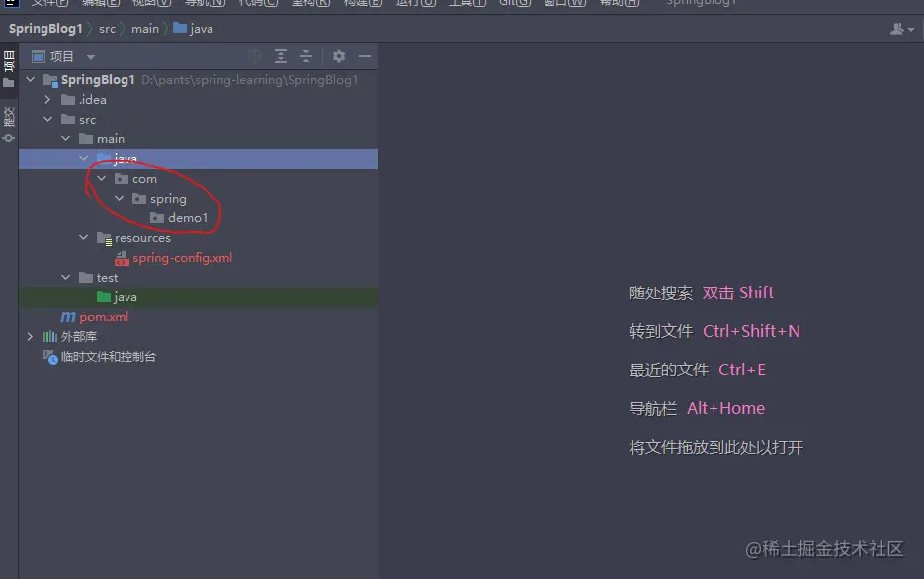Select the 外部库 row text
924x579 pixels.
[x=79, y=337]
